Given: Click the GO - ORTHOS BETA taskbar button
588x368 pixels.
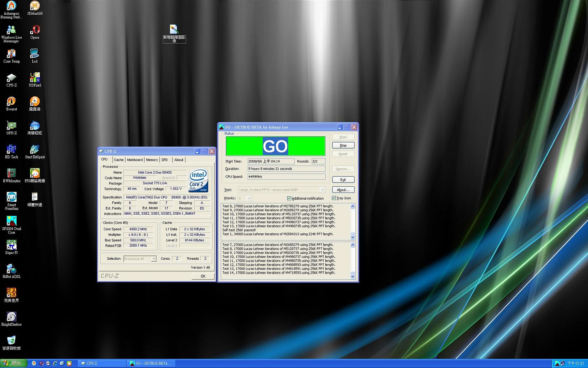Looking at the screenshot, I should [x=151, y=364].
